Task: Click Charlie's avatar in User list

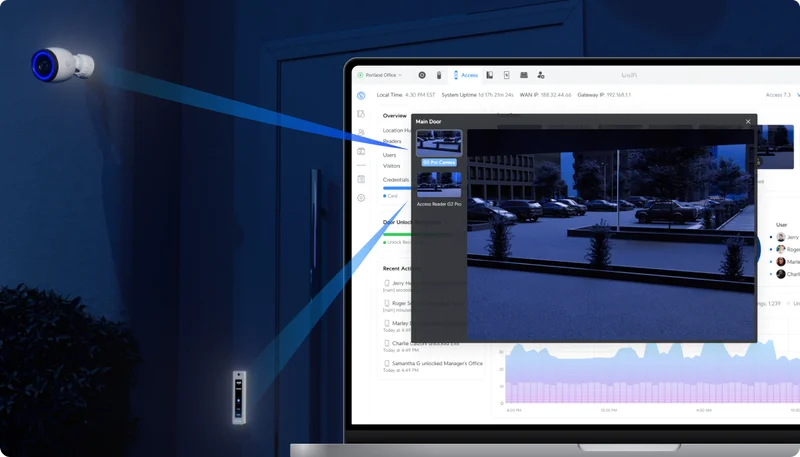Action: [x=781, y=274]
